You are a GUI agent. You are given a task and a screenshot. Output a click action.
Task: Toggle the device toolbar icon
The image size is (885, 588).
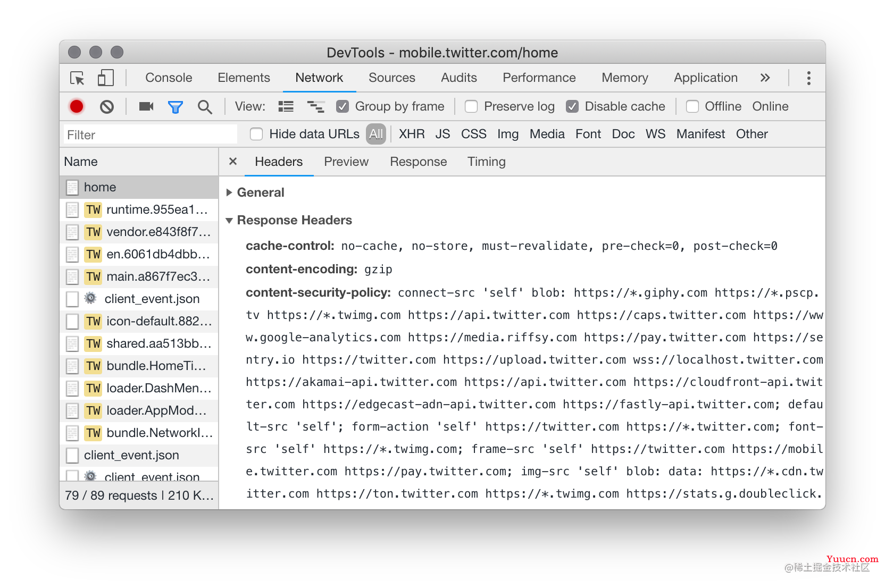point(105,78)
